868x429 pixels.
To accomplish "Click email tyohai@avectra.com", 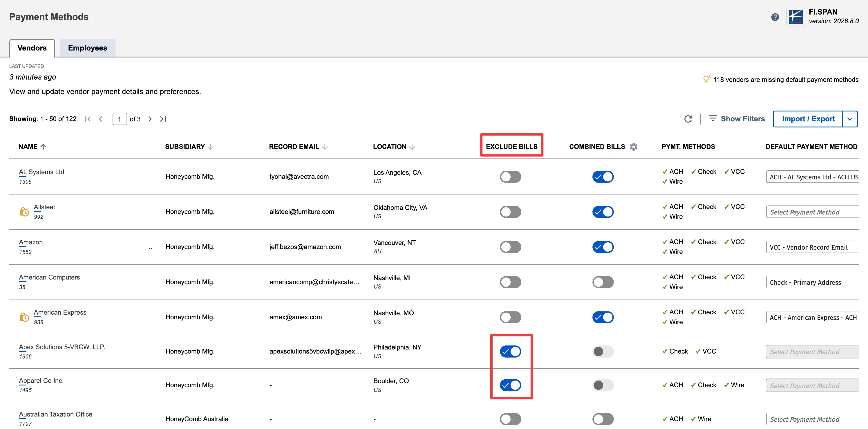I will [x=299, y=176].
